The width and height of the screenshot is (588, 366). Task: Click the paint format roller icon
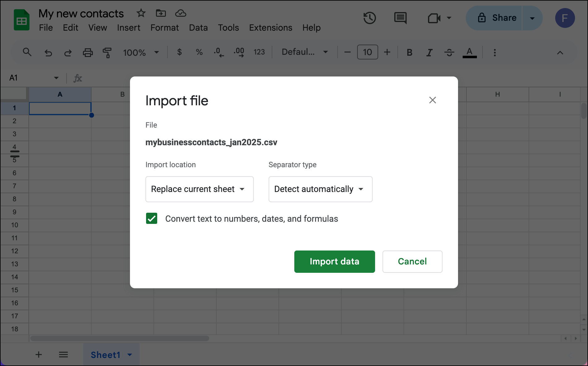click(107, 52)
